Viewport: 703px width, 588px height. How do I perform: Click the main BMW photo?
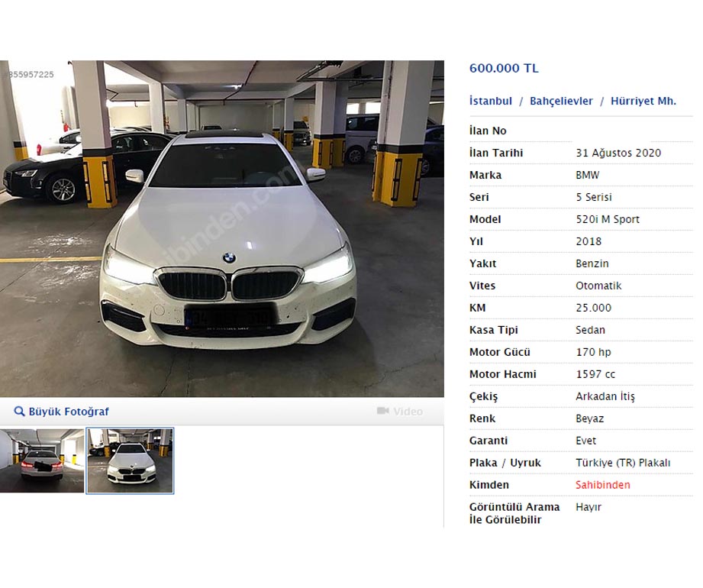point(222,229)
